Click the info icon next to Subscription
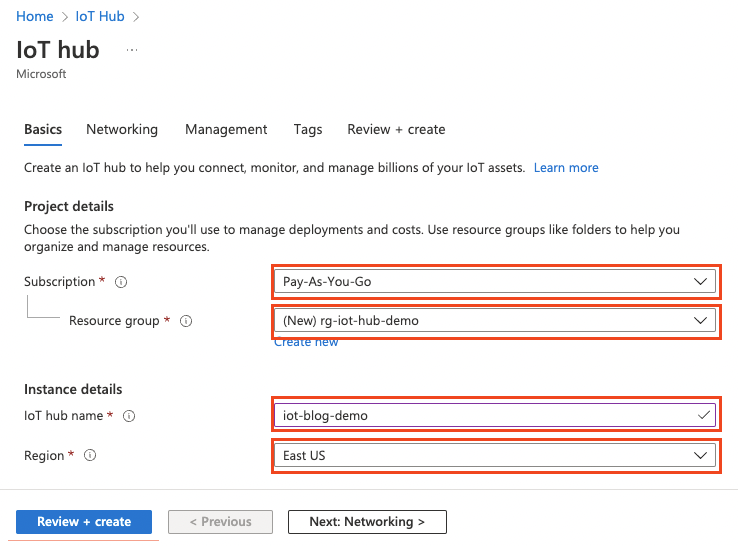The image size is (738, 546). tap(121, 282)
